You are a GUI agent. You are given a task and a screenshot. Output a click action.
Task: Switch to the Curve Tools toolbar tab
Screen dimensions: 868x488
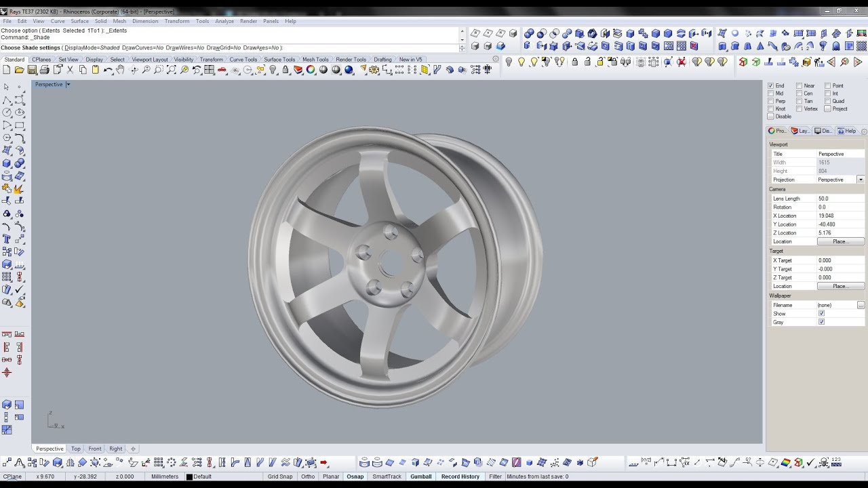pyautogui.click(x=243, y=60)
